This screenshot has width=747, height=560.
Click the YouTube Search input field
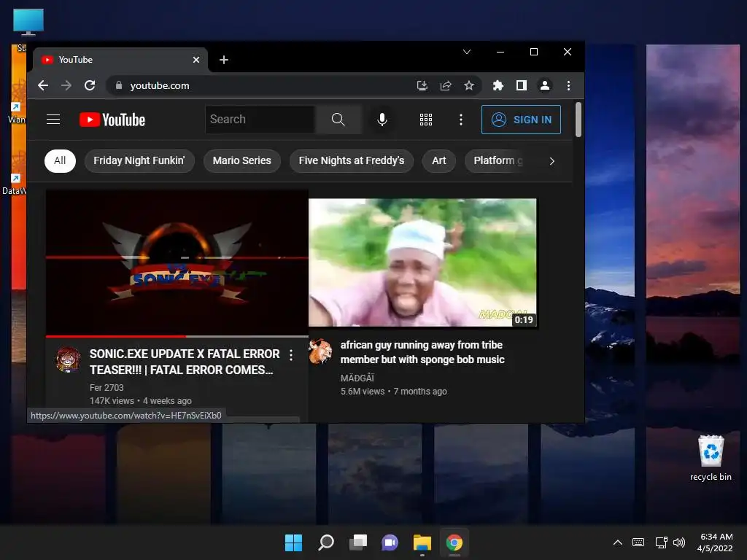pyautogui.click(x=260, y=120)
